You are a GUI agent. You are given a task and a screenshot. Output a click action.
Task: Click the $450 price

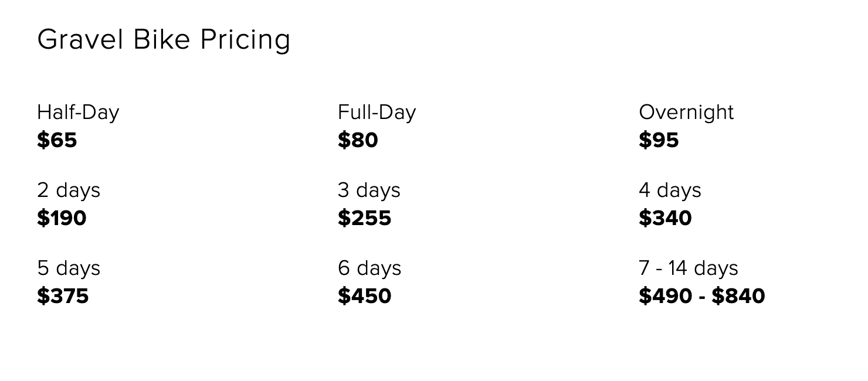coord(364,296)
